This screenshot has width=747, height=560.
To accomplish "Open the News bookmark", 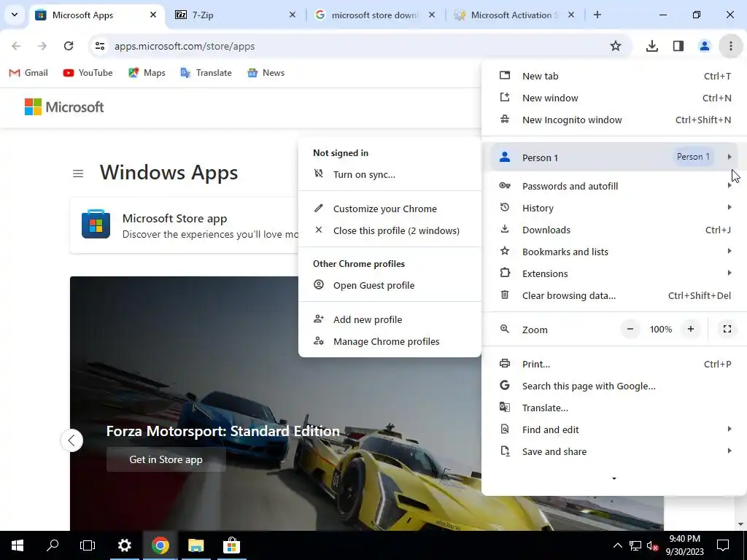I will (266, 73).
